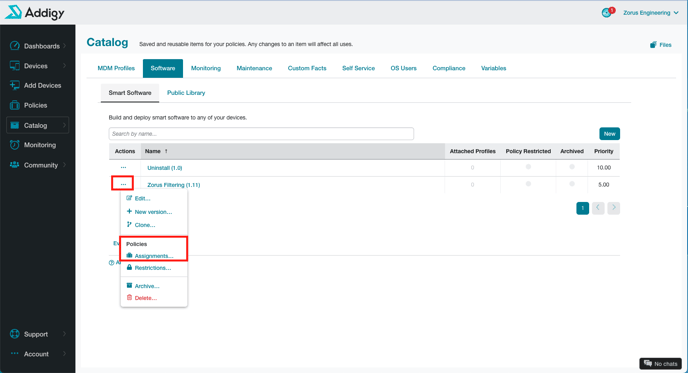Image resolution: width=688 pixels, height=373 pixels.
Task: Open the Custom Facts tab
Action: (x=307, y=68)
